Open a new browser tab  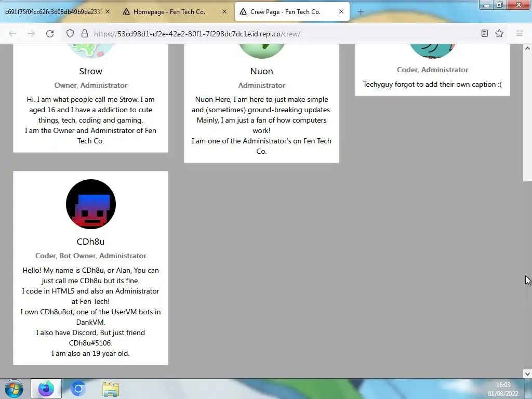tap(361, 12)
